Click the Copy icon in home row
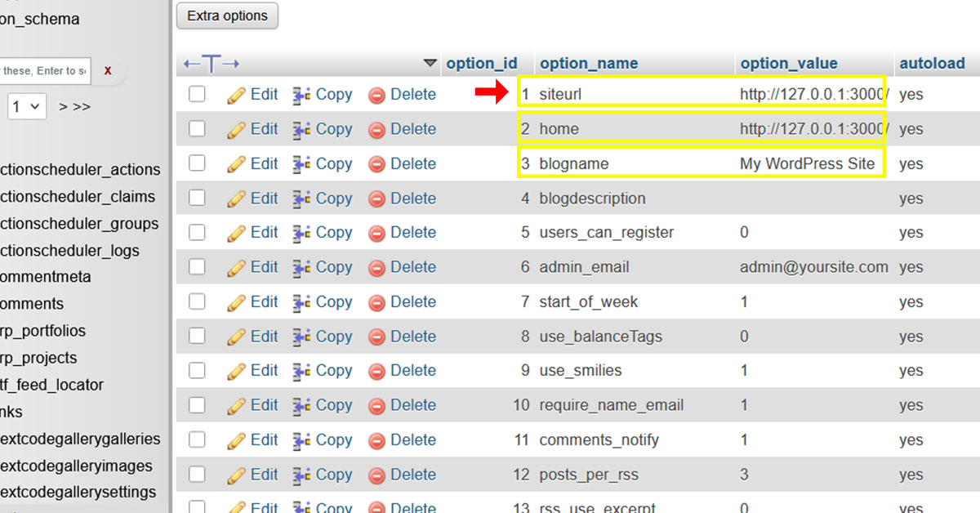This screenshot has width=980, height=513. click(x=301, y=129)
